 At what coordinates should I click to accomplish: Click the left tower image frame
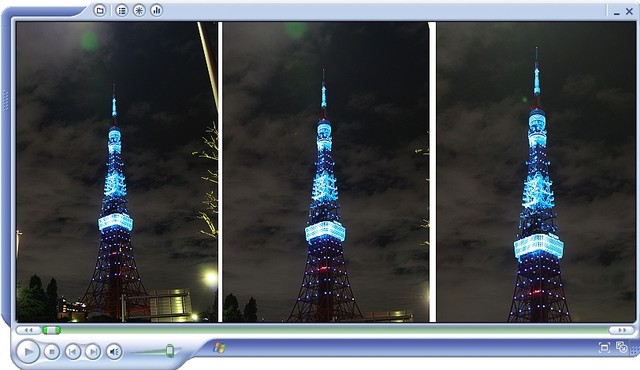click(x=117, y=172)
